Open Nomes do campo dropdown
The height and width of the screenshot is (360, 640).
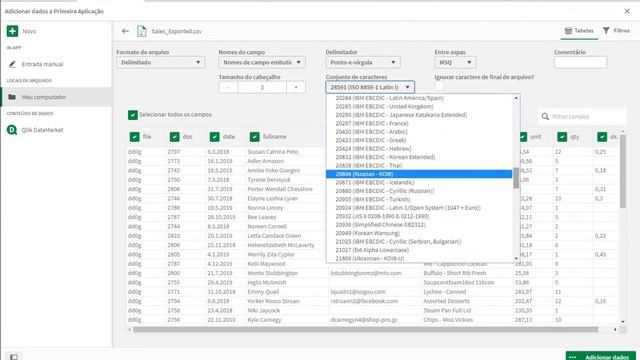pos(262,62)
